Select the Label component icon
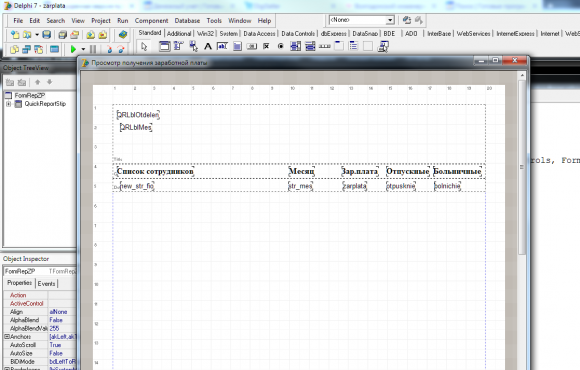The height and width of the screenshot is (370, 580). (208, 46)
